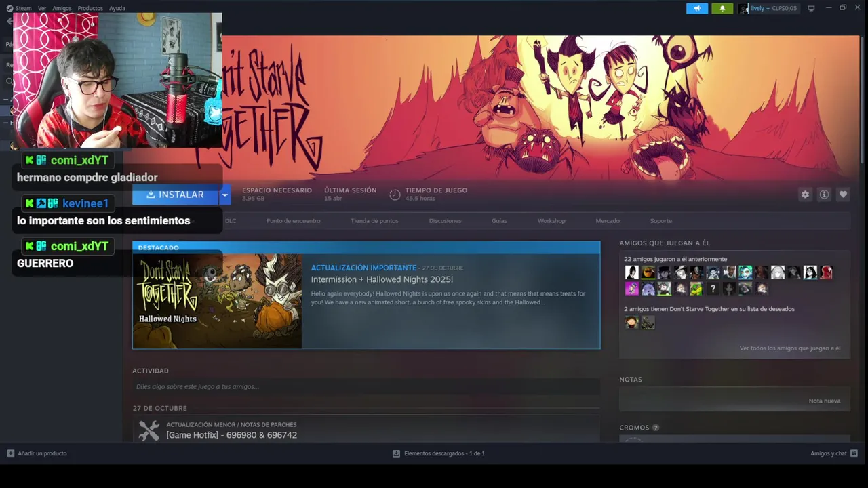The image size is (868, 488).
Task: Click kevinee1 username in chat overlay
Action: pyautogui.click(x=85, y=203)
